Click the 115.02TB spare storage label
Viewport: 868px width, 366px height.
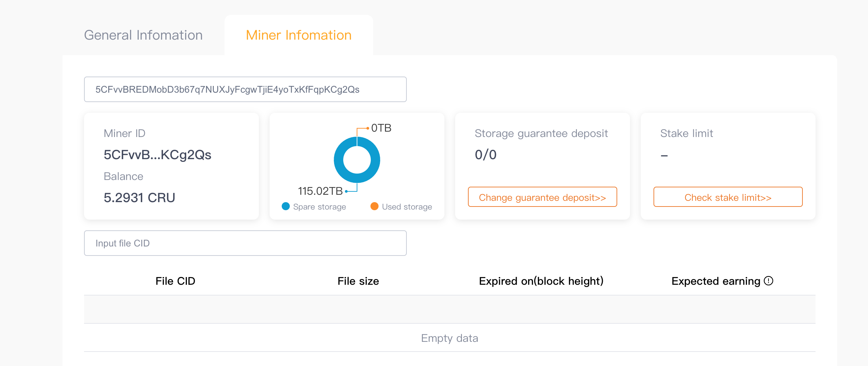(320, 191)
